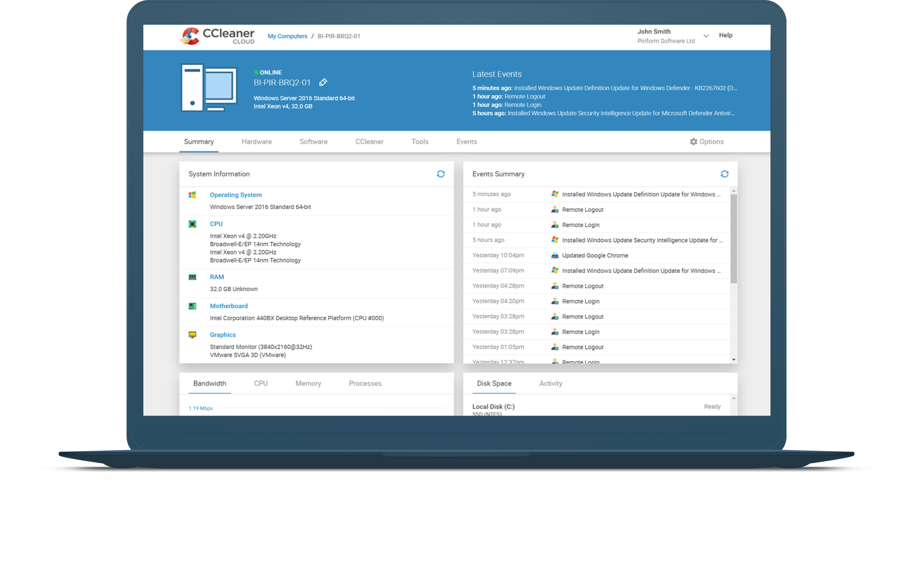Navigate back via My Computers breadcrumb
The image size is (913, 588).
point(287,36)
